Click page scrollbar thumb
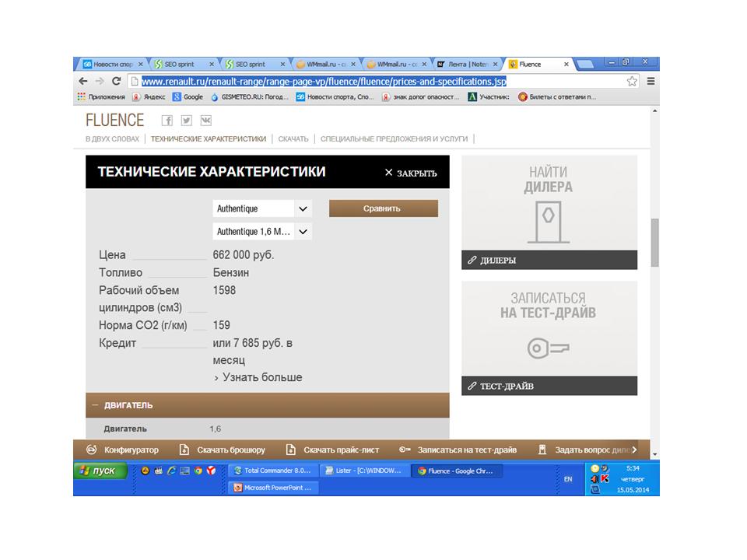This screenshot has height=560, width=747. click(654, 243)
